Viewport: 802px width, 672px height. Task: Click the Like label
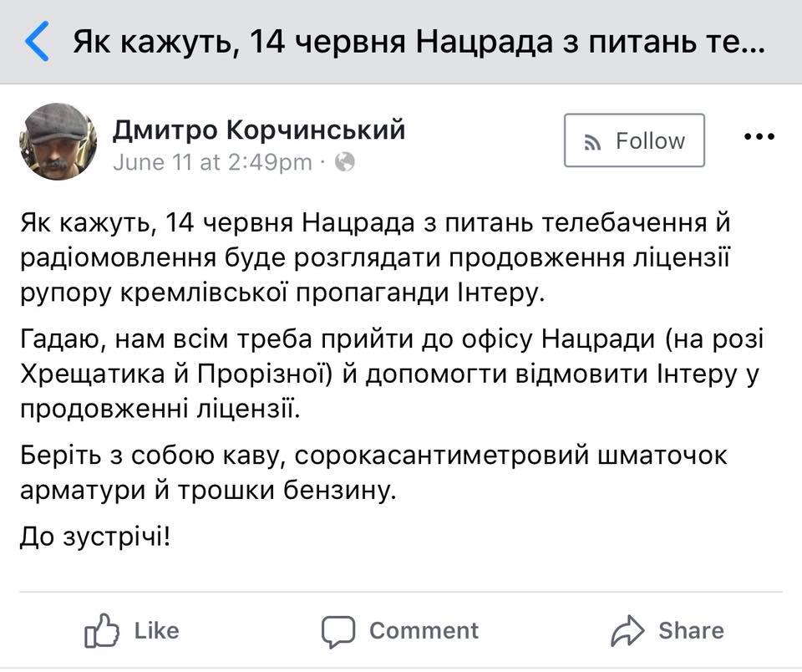(x=157, y=630)
